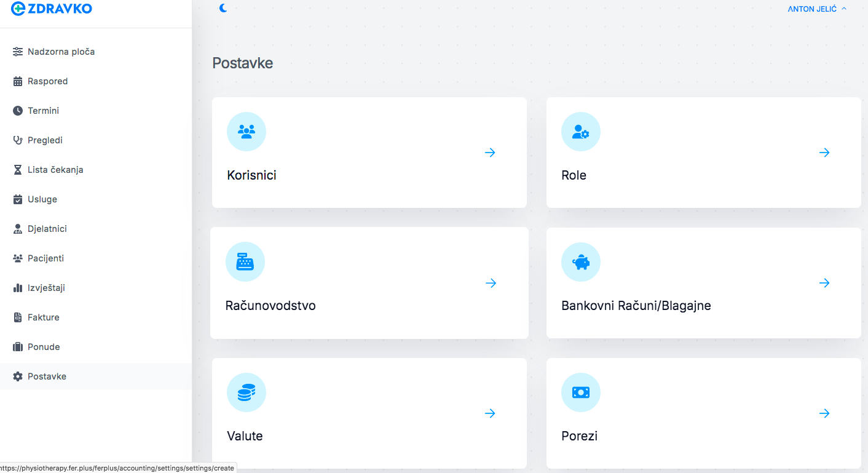Open the Valute card title
The image size is (868, 473).
click(245, 436)
